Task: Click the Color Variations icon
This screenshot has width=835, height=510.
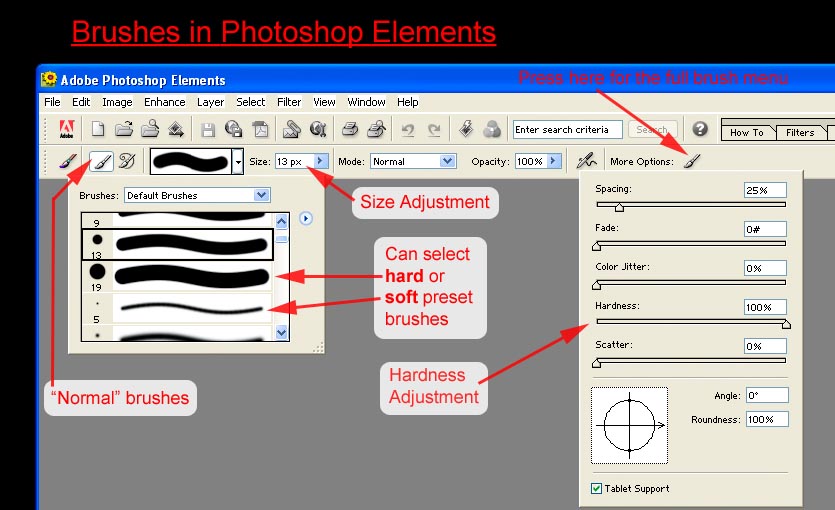Action: [x=492, y=129]
